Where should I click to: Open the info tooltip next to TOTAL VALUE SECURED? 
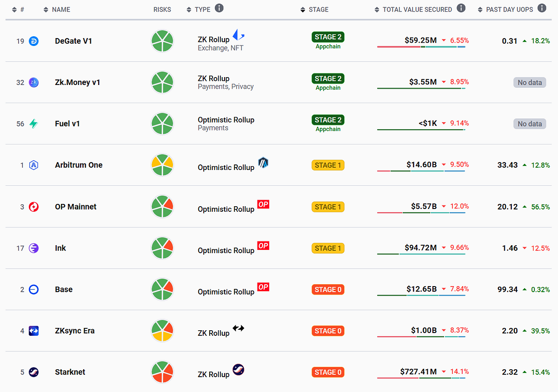(461, 8)
